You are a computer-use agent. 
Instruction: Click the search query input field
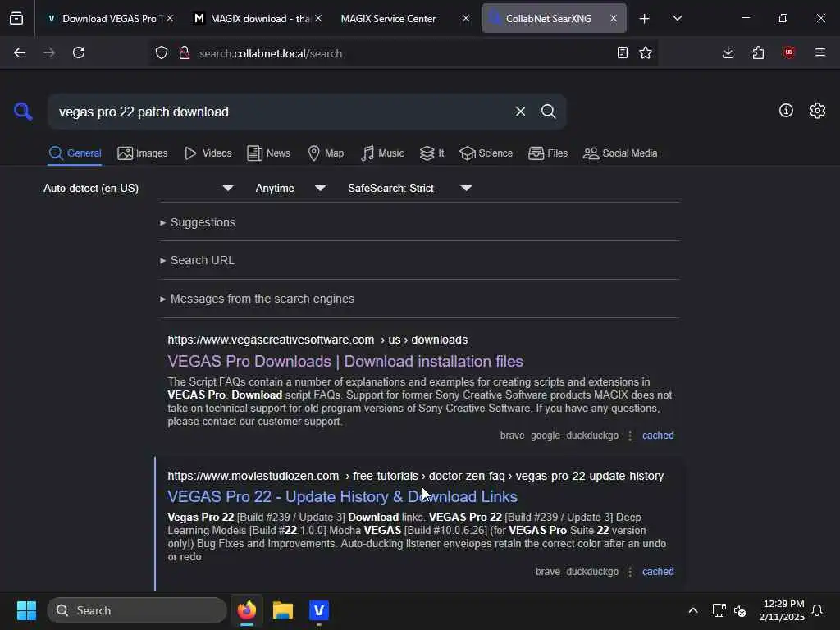tap(281, 112)
